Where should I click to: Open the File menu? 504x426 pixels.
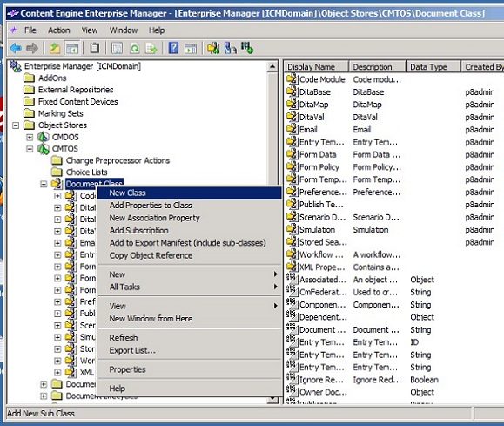(x=30, y=30)
